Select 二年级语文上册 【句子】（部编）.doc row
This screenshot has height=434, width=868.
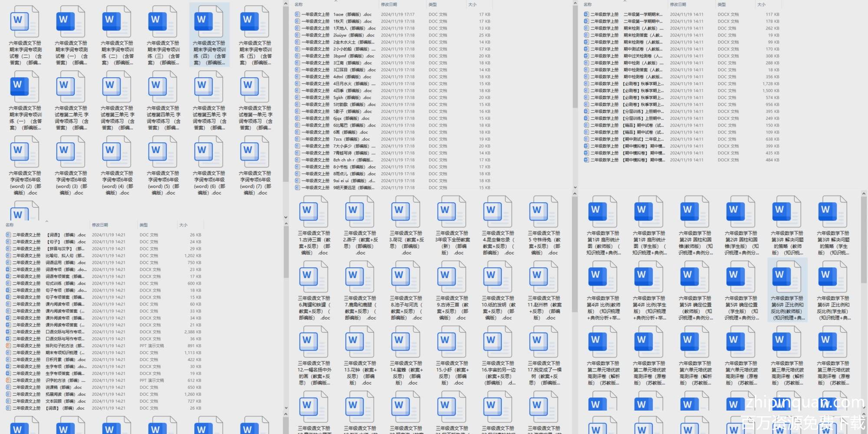point(104,242)
